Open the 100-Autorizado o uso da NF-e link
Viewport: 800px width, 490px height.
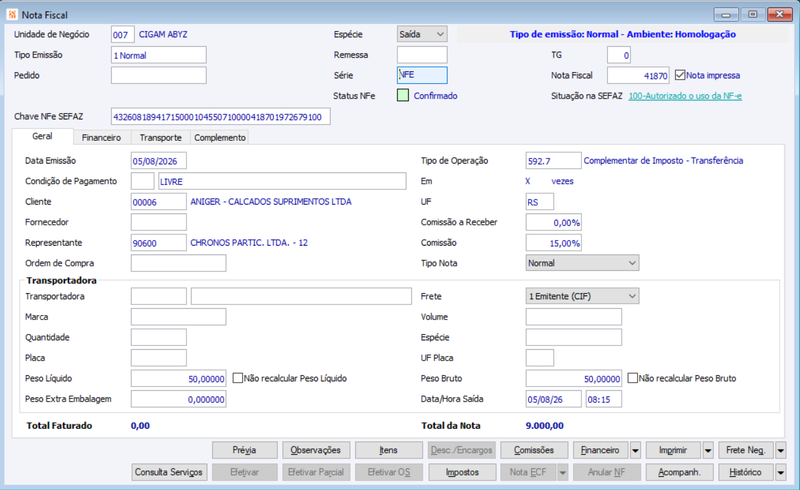685,96
